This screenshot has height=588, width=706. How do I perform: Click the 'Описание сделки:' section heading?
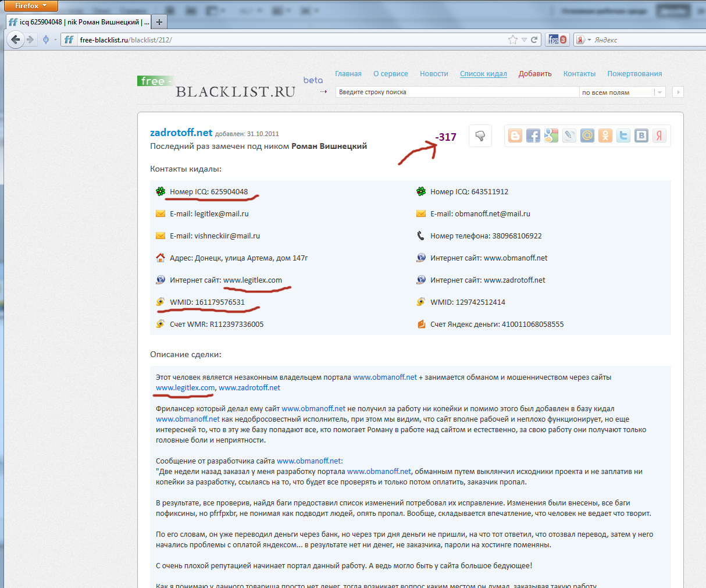(186, 354)
